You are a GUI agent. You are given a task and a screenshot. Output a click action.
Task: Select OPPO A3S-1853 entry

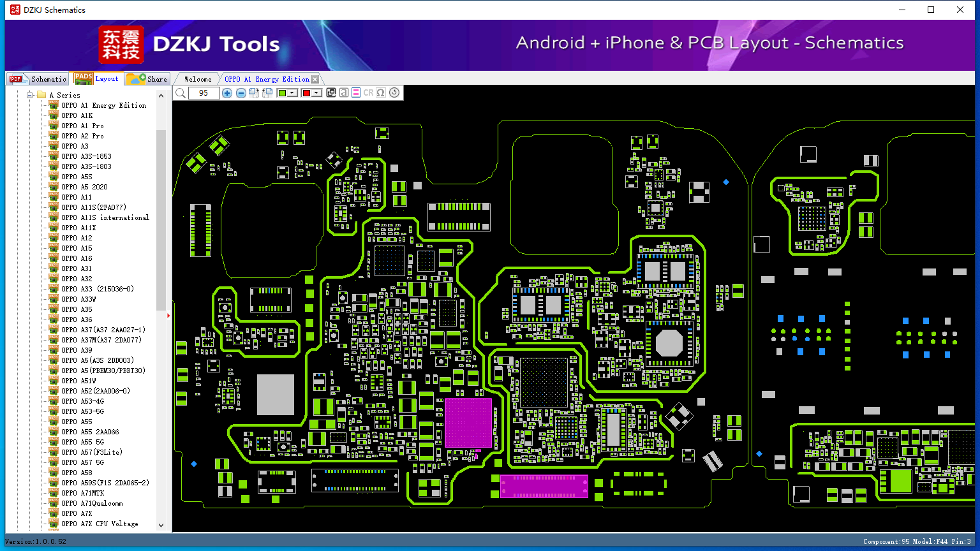pos(86,156)
